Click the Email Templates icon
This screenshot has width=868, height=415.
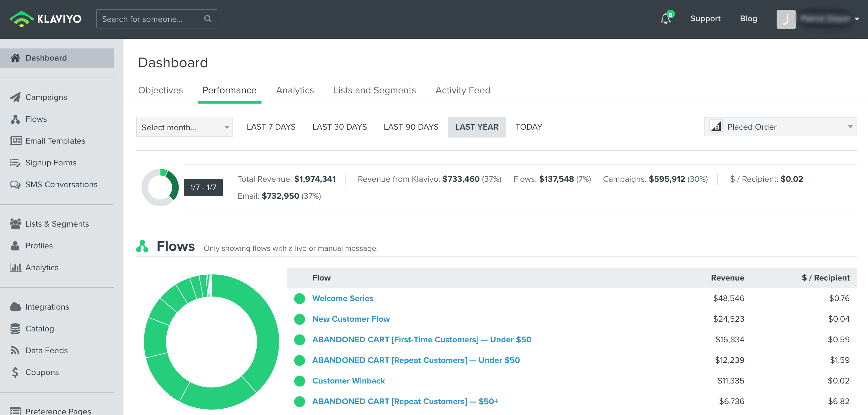click(15, 141)
